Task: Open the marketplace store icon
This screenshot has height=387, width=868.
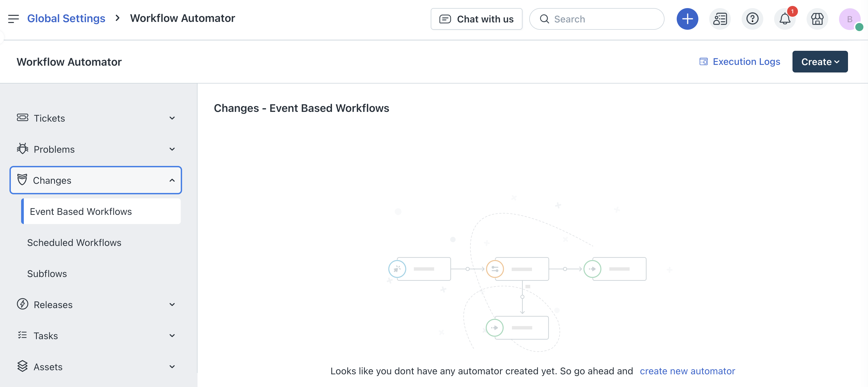Action: click(x=817, y=19)
